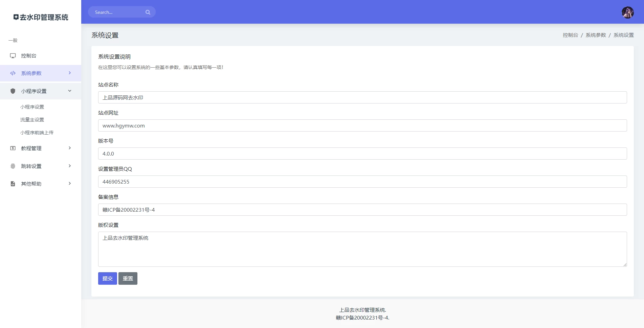Expand the 系统参数 chevron arrow
Viewport: 644px width, 328px height.
click(x=70, y=73)
